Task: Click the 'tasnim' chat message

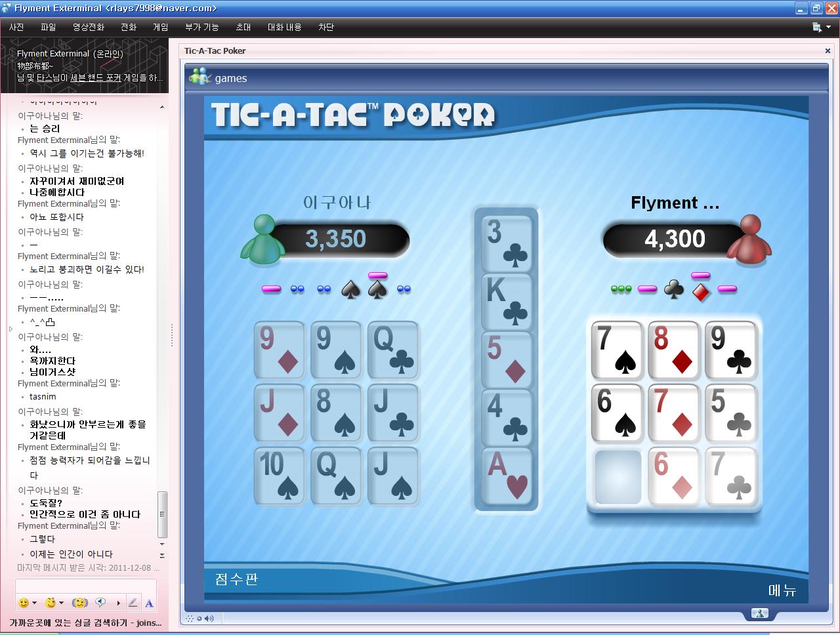Action: tap(43, 396)
